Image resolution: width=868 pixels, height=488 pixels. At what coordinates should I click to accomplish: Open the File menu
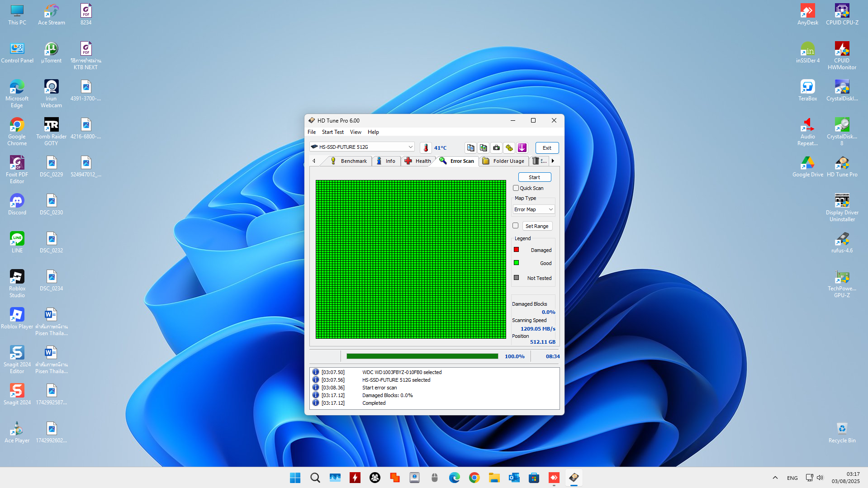tap(312, 132)
